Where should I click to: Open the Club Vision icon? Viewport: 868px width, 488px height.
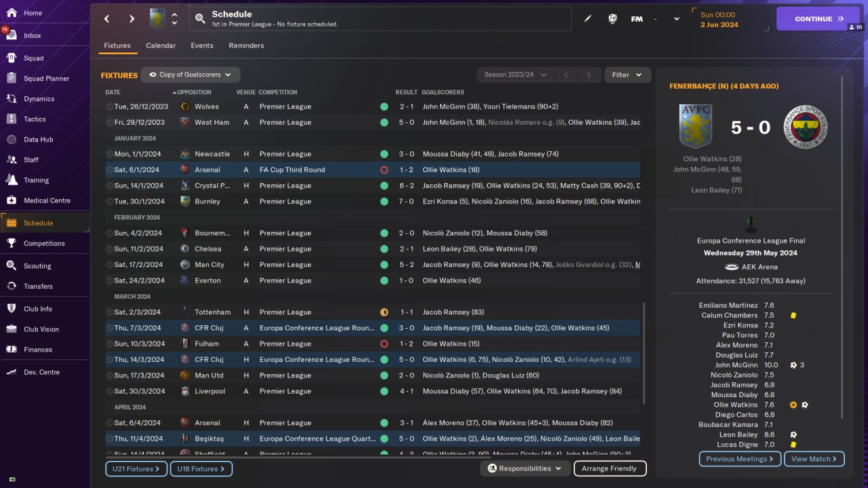coord(12,329)
